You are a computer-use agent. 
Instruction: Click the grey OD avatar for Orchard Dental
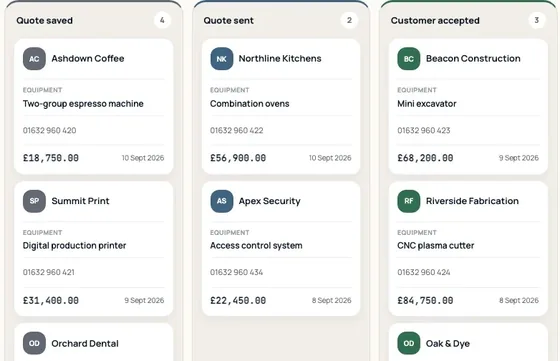[34, 343]
